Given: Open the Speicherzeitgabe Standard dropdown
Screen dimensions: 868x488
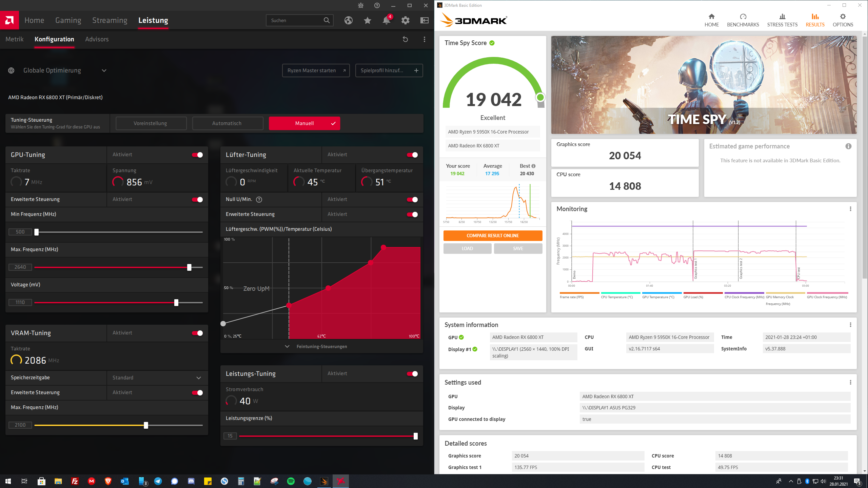Looking at the screenshot, I should tap(157, 378).
